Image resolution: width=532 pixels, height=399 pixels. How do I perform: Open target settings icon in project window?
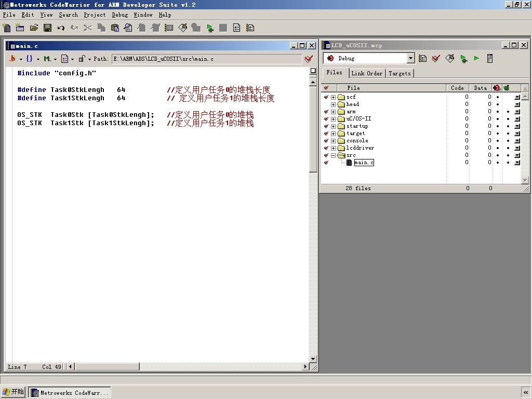click(x=422, y=59)
